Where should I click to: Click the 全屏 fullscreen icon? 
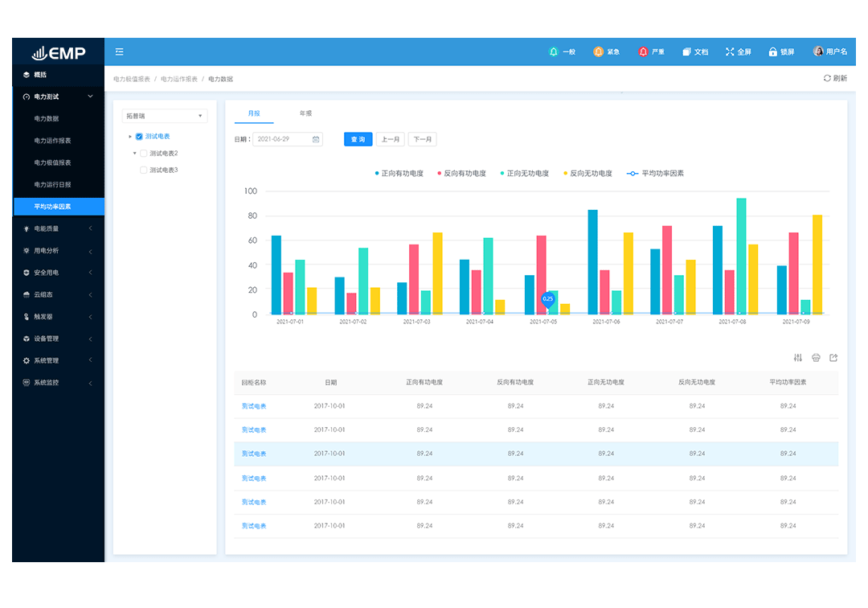pyautogui.click(x=730, y=52)
